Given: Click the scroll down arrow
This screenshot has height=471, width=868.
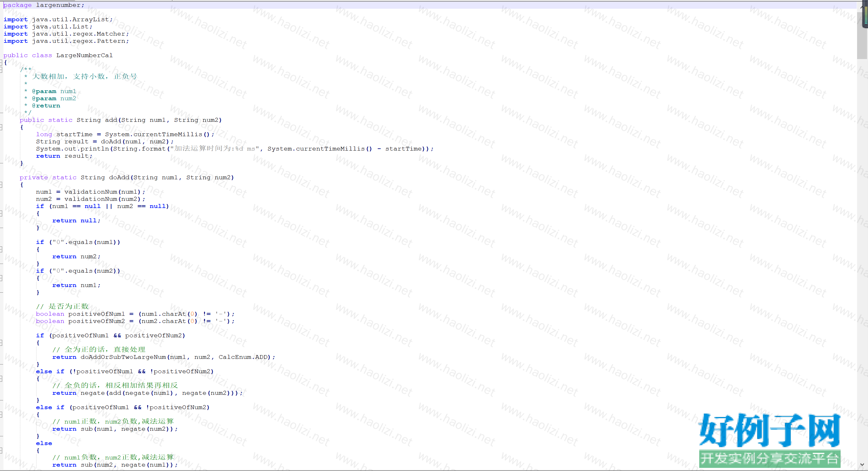Looking at the screenshot, I should pos(862,465).
